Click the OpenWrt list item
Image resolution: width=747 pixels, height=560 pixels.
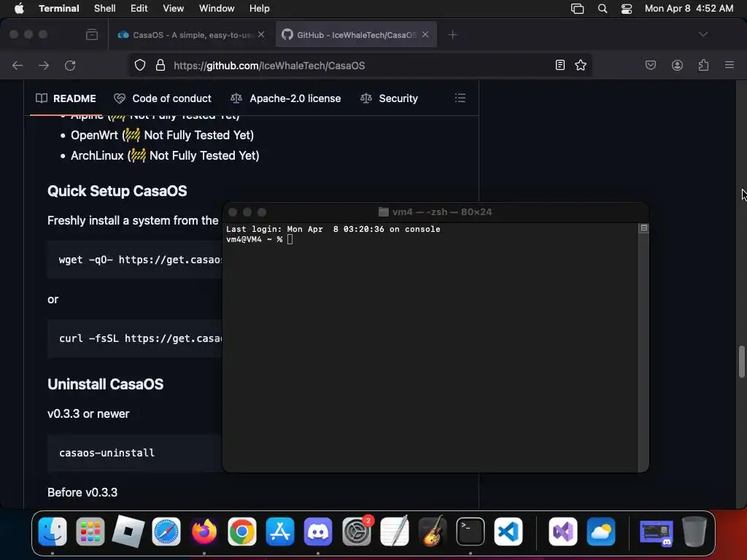[162, 135]
